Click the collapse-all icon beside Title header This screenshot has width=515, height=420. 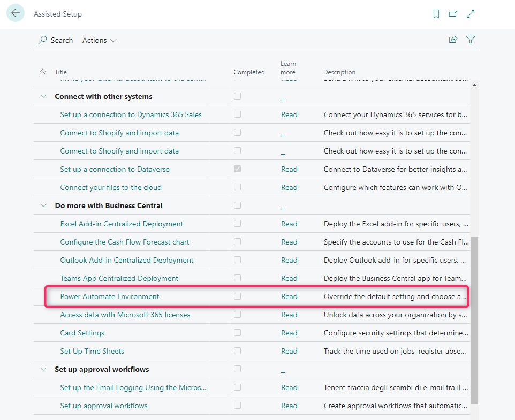tap(43, 72)
